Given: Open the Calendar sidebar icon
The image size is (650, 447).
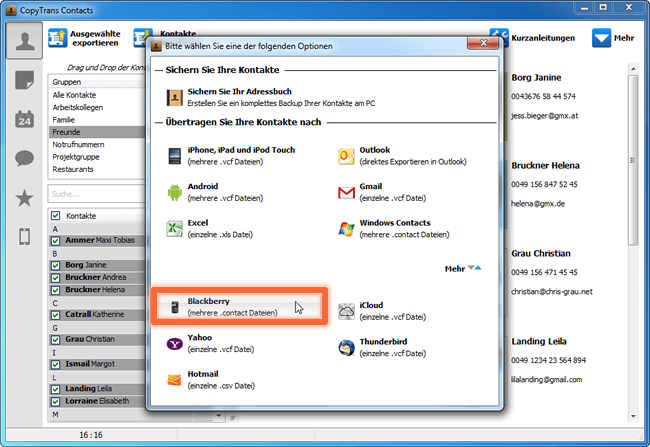Looking at the screenshot, I should tap(24, 119).
